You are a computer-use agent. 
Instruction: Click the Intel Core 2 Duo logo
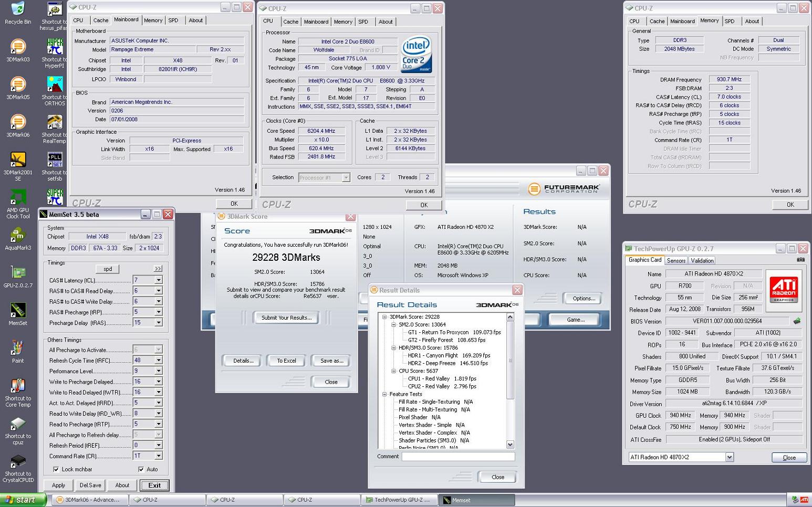(416, 54)
